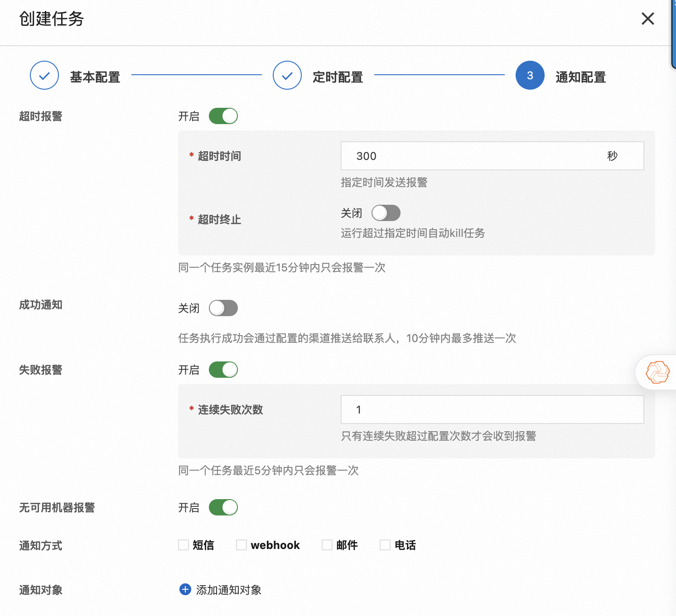The height and width of the screenshot is (616, 676).
Task: Go back to the 基本配置 step circle
Action: tap(44, 75)
